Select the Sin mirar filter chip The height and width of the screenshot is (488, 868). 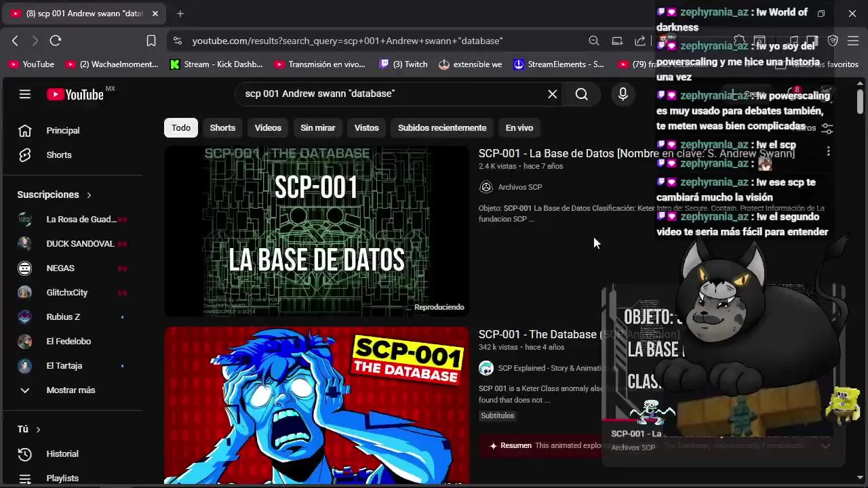coord(318,128)
